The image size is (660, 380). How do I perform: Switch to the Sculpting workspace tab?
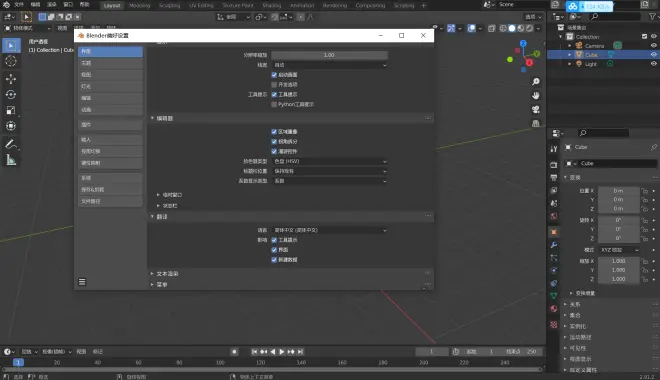169,5
